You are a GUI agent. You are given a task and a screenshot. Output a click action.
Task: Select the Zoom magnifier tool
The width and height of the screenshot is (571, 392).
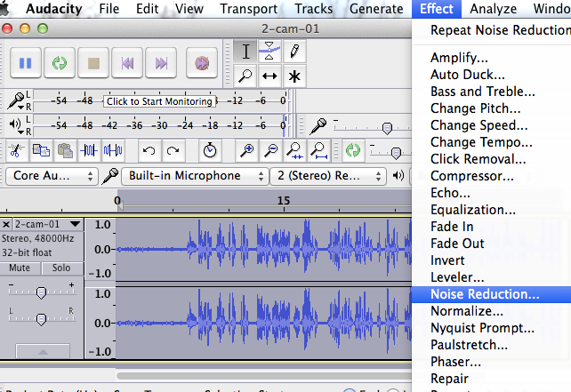[x=245, y=76]
